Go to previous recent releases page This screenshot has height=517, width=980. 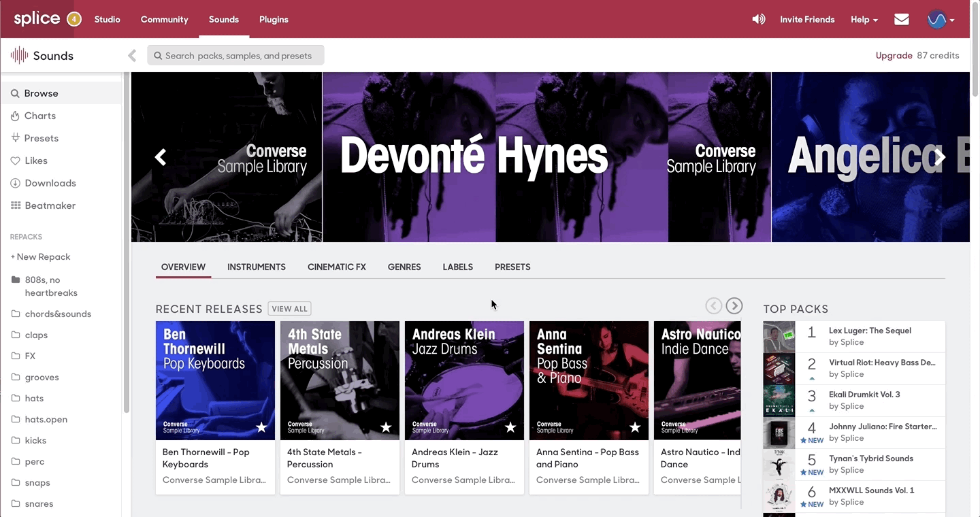[x=713, y=306]
